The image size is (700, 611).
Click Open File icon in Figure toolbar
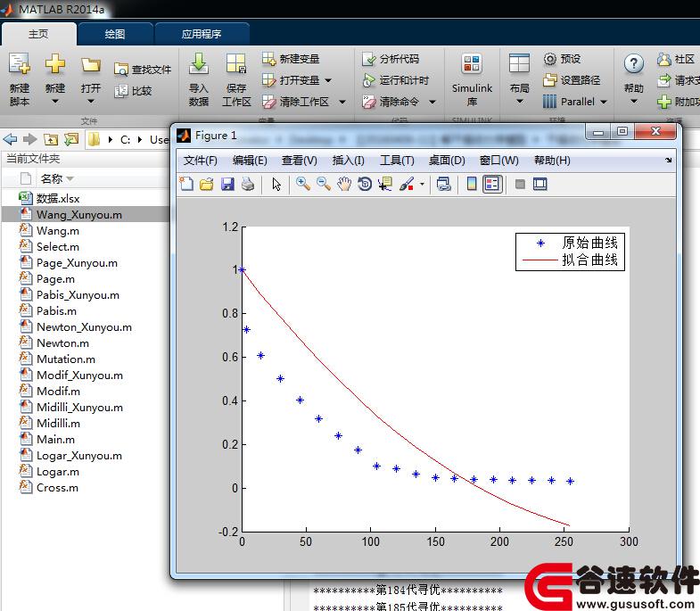click(x=207, y=184)
